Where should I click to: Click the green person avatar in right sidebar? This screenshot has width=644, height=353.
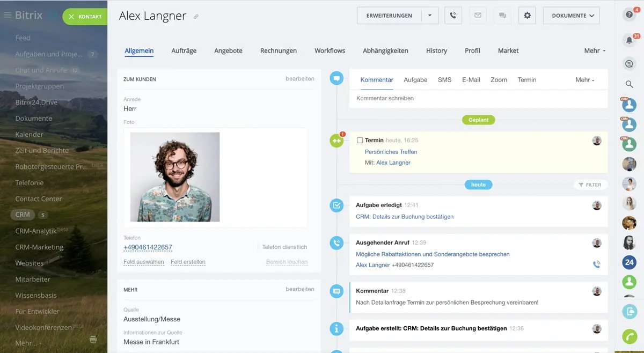coord(630,282)
